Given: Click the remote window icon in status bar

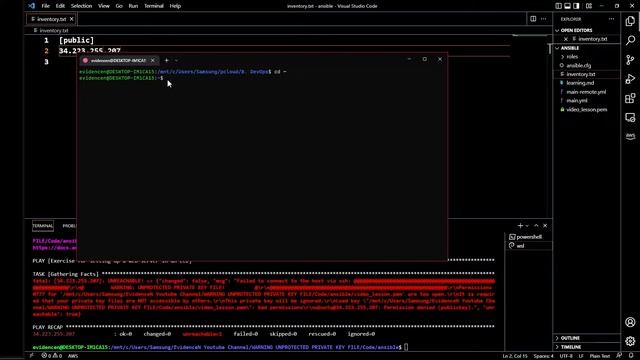Looking at the screenshot, I should click(x=31, y=356).
